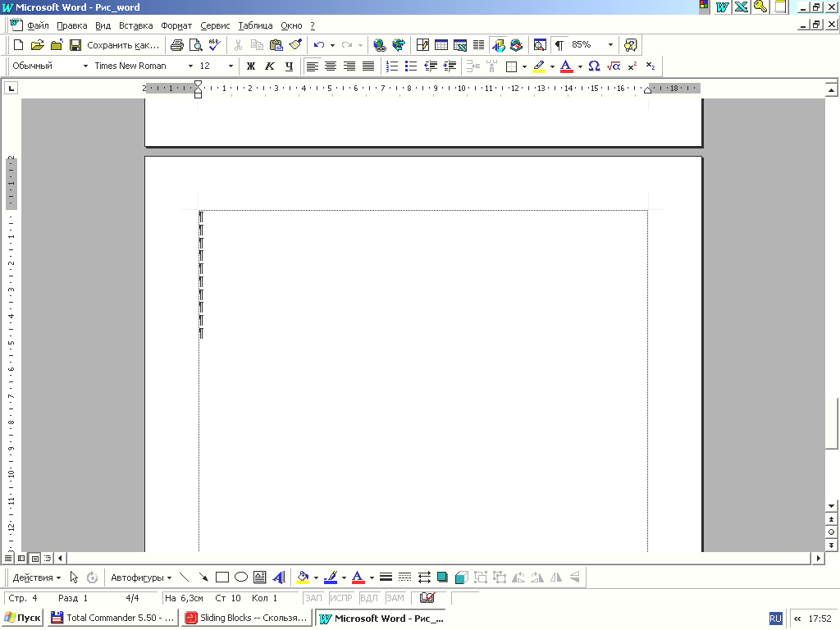840x630 pixels.
Task: Open the equation editor square-root icon
Action: [614, 66]
